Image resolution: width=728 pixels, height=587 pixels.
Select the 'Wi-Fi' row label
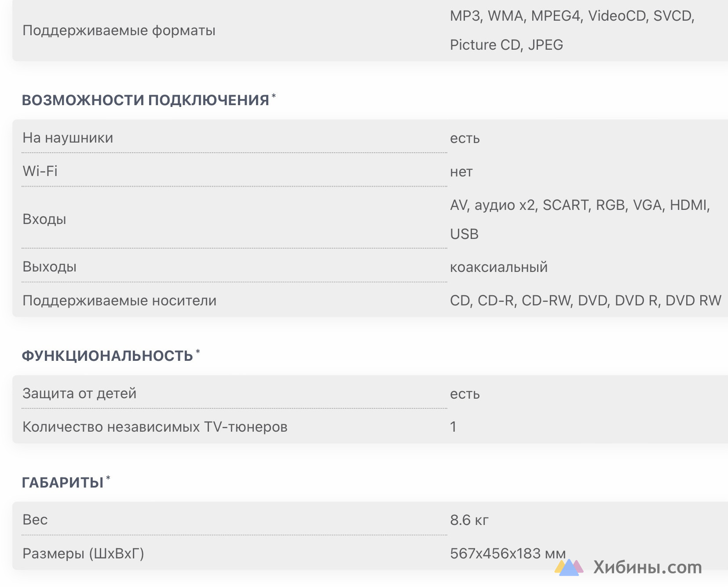point(40,171)
